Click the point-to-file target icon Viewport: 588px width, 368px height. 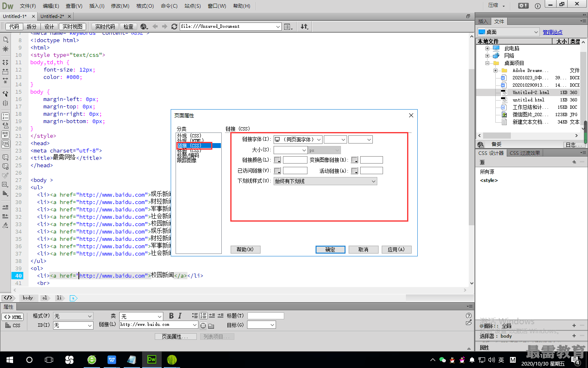[203, 326]
